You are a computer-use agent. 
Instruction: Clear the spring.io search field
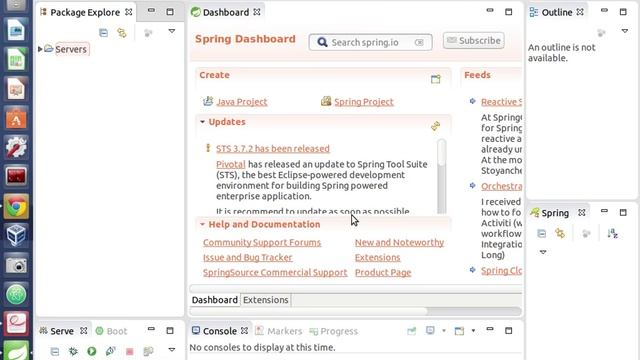pos(419,42)
